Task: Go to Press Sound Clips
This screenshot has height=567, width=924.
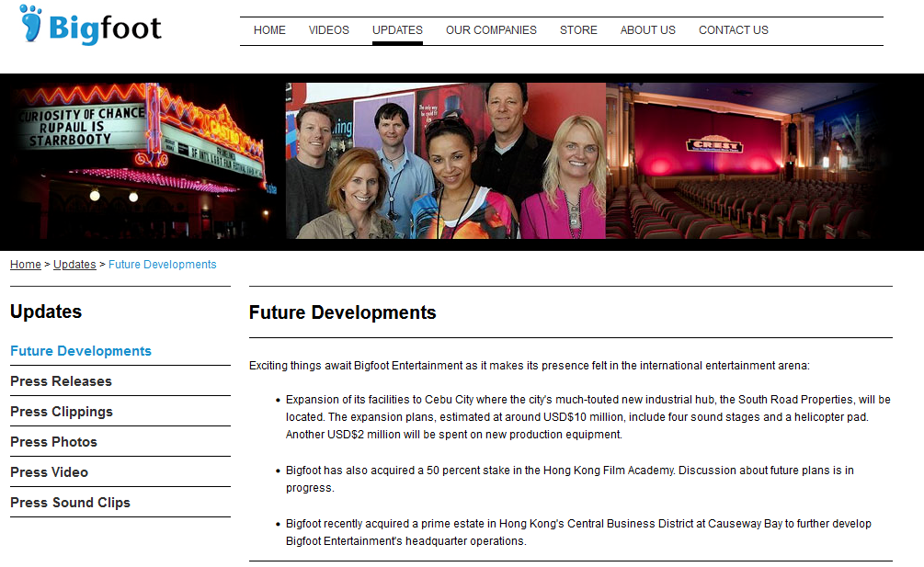Action: (x=70, y=503)
